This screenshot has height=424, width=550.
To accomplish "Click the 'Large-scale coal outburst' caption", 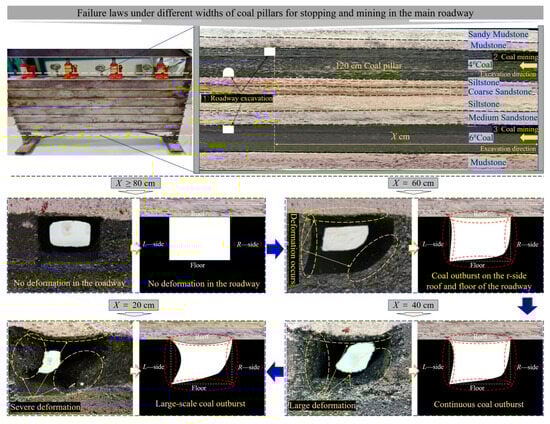I will (x=200, y=404).
